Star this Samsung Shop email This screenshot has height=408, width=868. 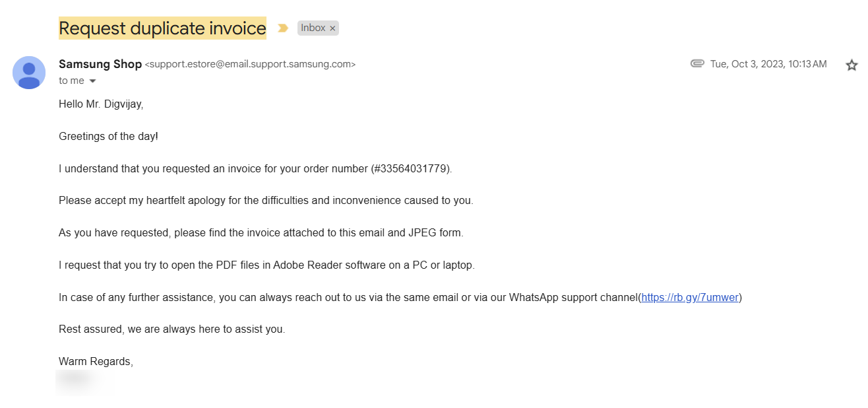coord(852,65)
